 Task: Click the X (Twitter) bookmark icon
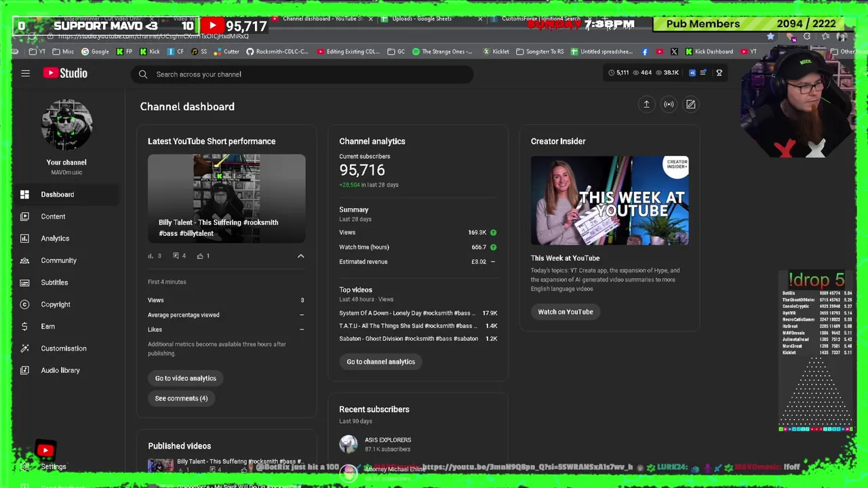pyautogui.click(x=674, y=52)
